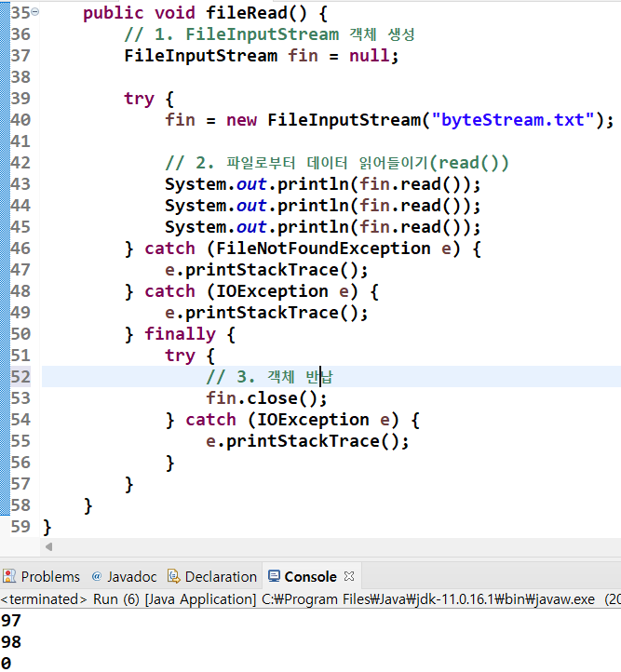Click the finally keyword on line 50

[180, 334]
